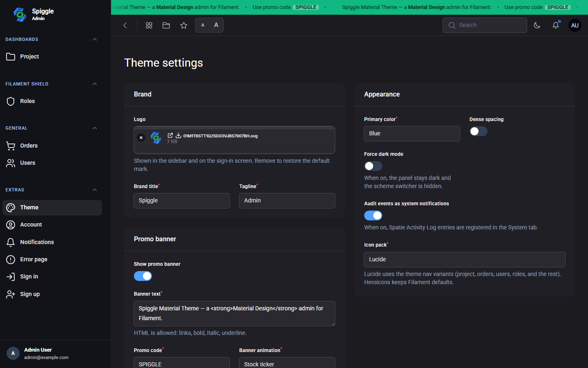This screenshot has width=588, height=368.
Task: Go to Roles in the sidebar
Action: tap(52, 101)
